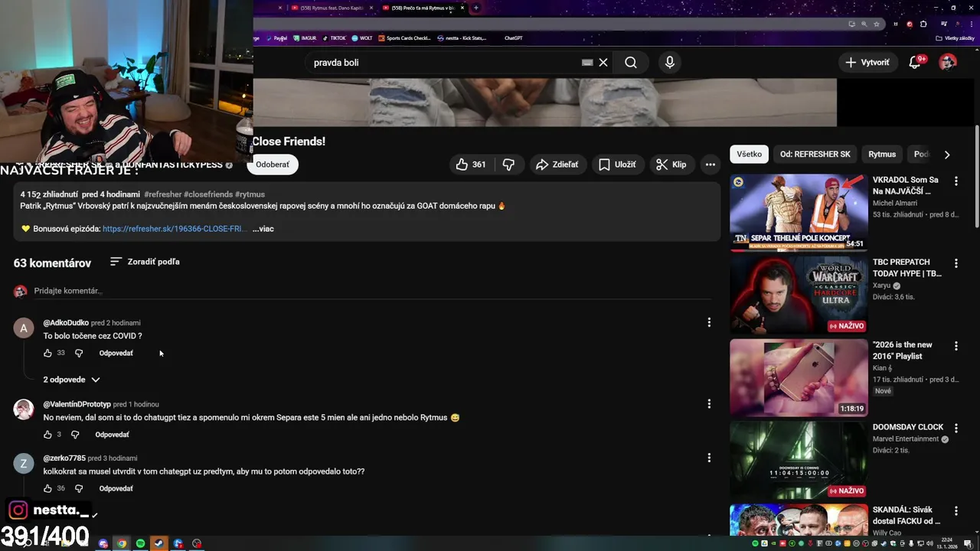The height and width of the screenshot is (551, 980).
Task: Create a clip with the Klip button
Action: point(671,165)
